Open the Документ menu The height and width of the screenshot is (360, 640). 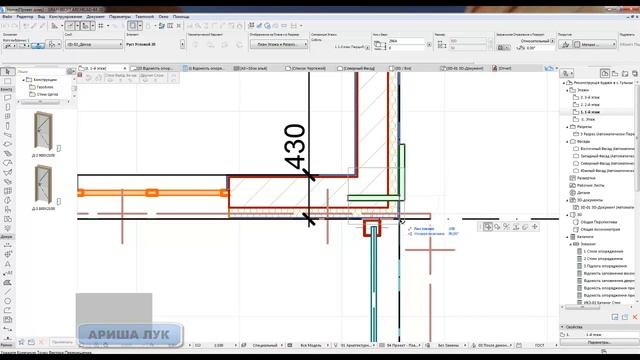click(x=96, y=17)
